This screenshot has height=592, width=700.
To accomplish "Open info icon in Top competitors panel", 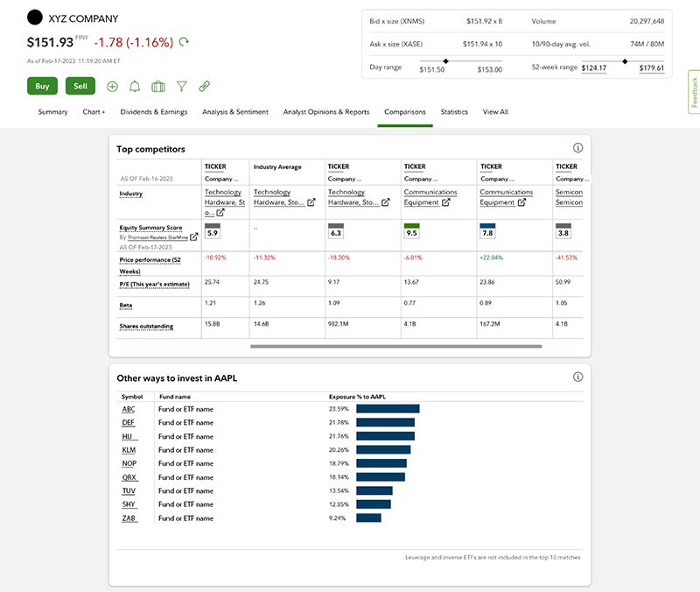I will coord(577,148).
